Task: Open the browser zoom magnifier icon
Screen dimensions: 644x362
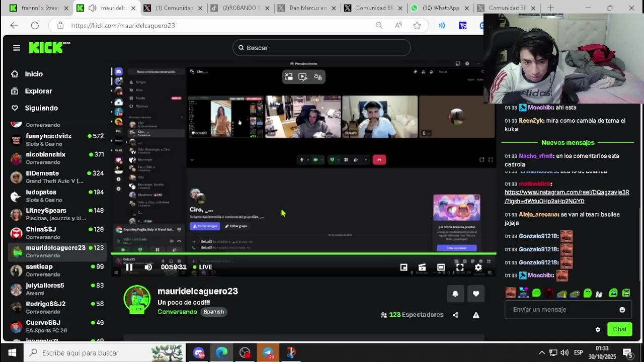Action: tap(379, 26)
